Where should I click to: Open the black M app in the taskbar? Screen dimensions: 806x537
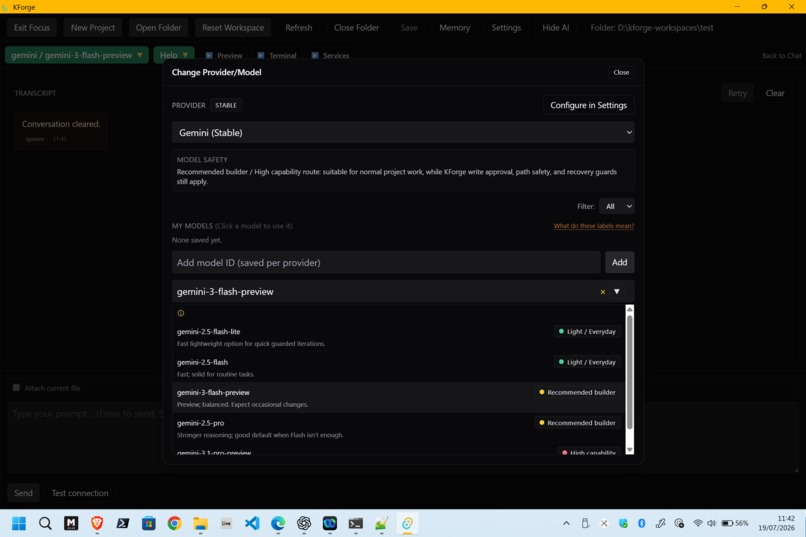(71, 523)
